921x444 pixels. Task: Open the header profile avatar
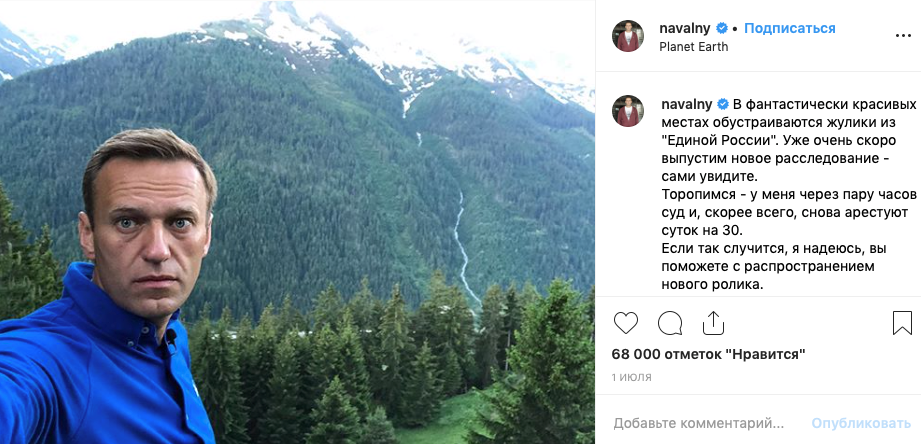(628, 36)
